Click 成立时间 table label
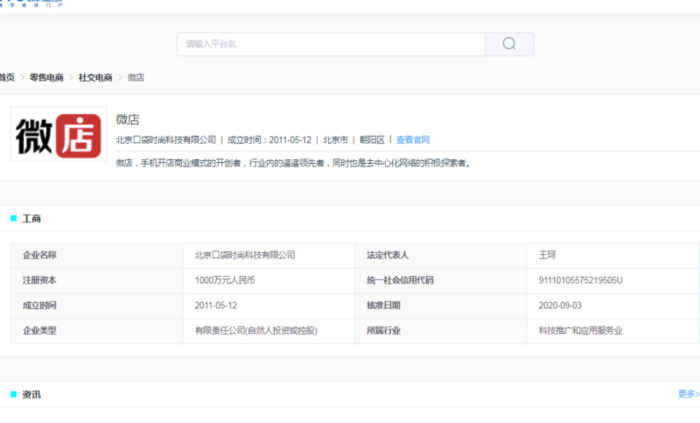The image size is (700, 423). 40,306
